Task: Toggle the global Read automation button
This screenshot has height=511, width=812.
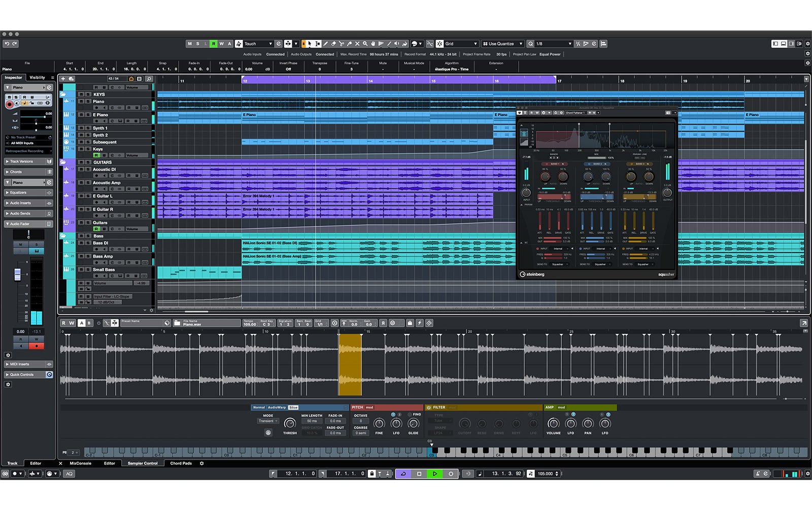Action: click(x=214, y=44)
